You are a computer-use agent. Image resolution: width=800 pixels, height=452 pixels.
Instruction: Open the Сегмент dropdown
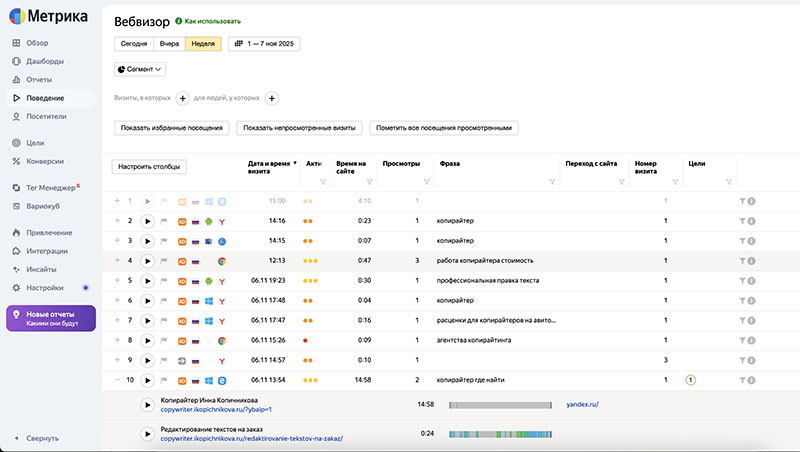(x=140, y=69)
